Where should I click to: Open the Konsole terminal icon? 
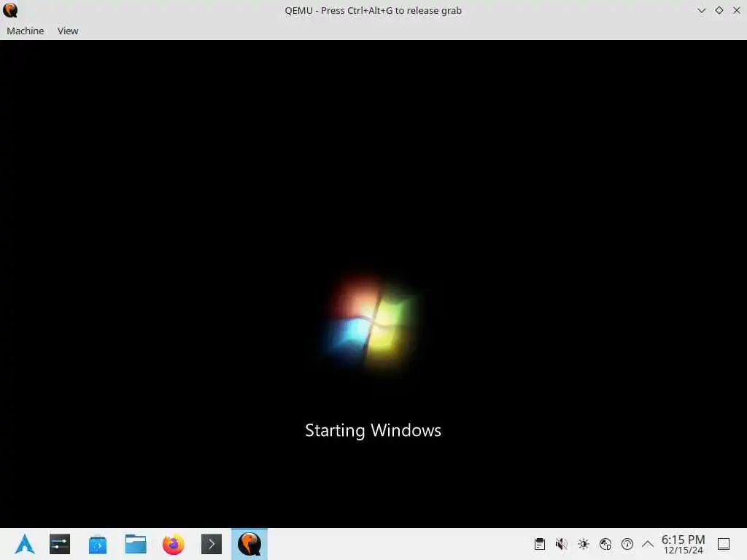coord(212,544)
